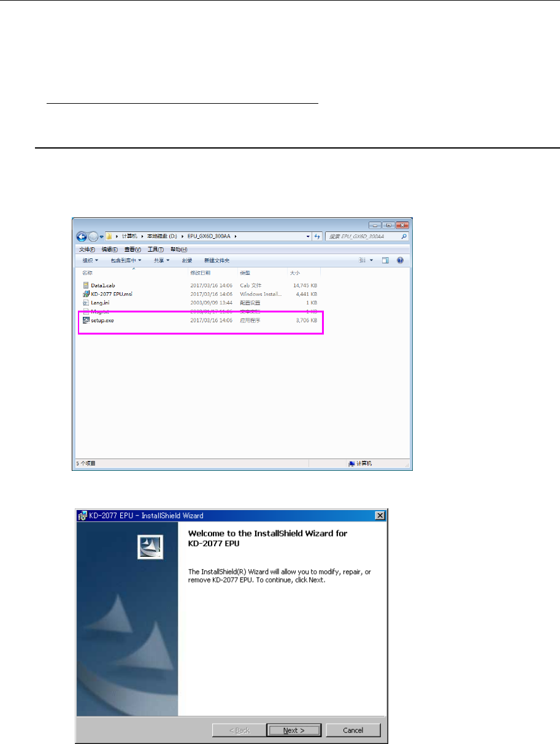This screenshot has width=560, height=744.
Task: Close the Explorer window
Action: [x=402, y=225]
